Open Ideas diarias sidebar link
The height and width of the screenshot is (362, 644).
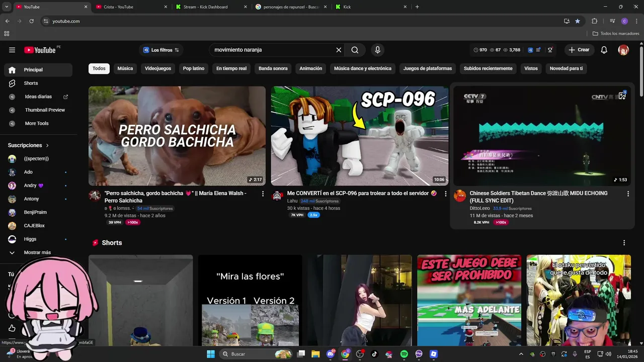click(38, 97)
